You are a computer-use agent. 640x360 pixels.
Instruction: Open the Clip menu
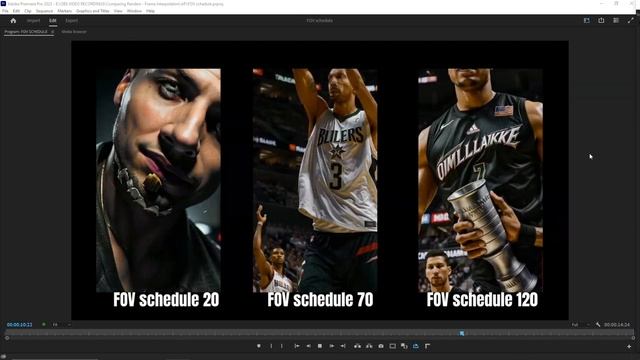(x=28, y=11)
